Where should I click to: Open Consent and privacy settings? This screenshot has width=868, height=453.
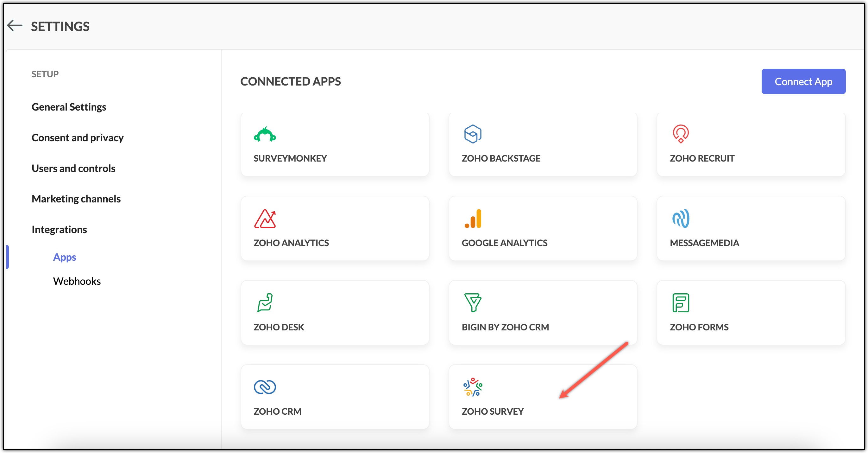pyautogui.click(x=78, y=137)
